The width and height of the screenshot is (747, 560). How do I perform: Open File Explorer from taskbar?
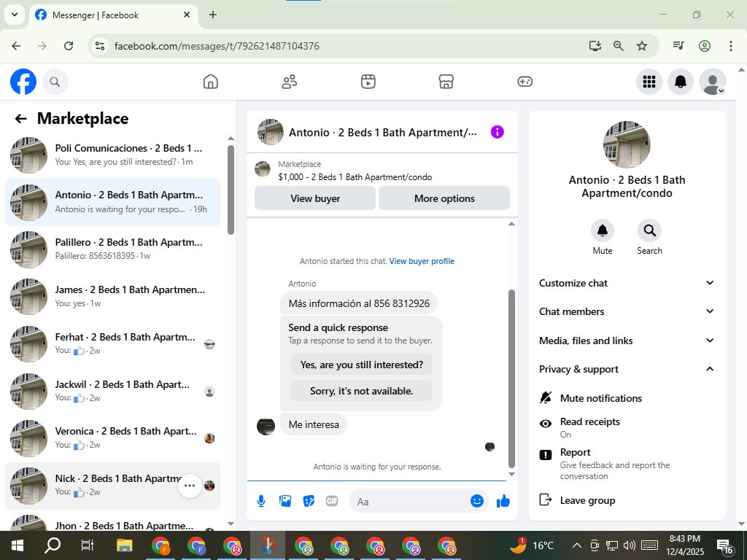coord(124,545)
